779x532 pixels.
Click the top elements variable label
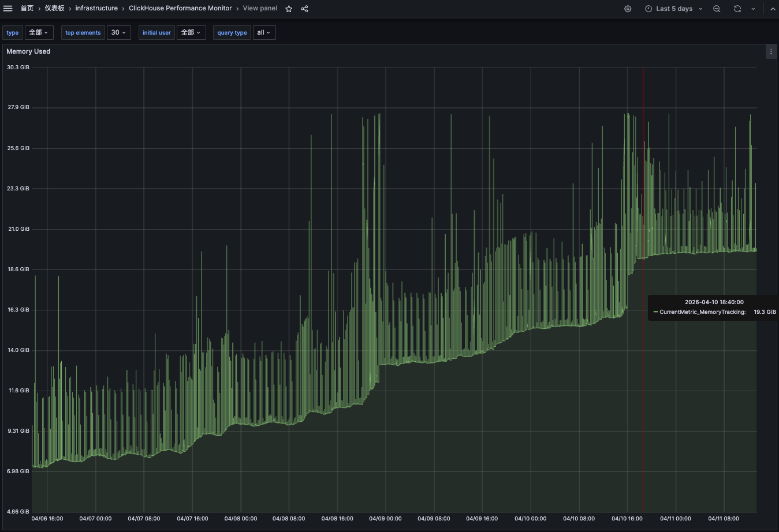pyautogui.click(x=83, y=32)
